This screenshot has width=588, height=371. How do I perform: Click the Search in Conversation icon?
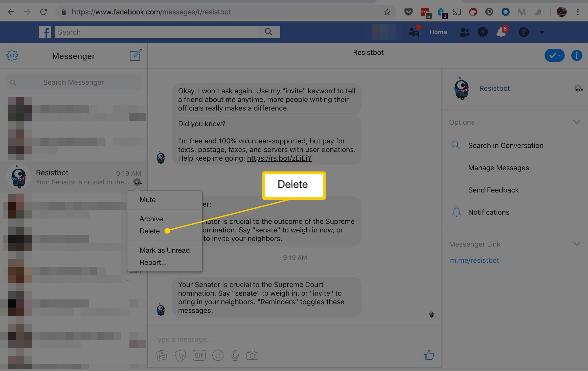pos(455,145)
